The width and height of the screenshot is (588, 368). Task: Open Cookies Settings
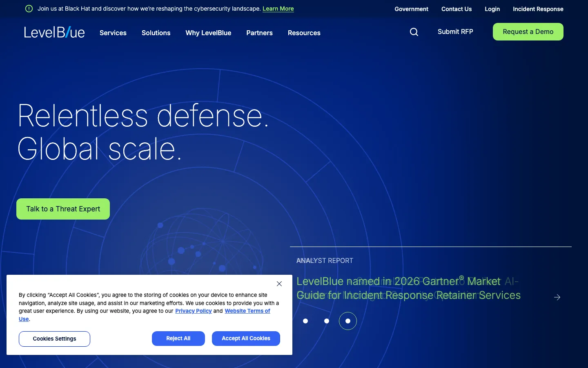(x=54, y=339)
